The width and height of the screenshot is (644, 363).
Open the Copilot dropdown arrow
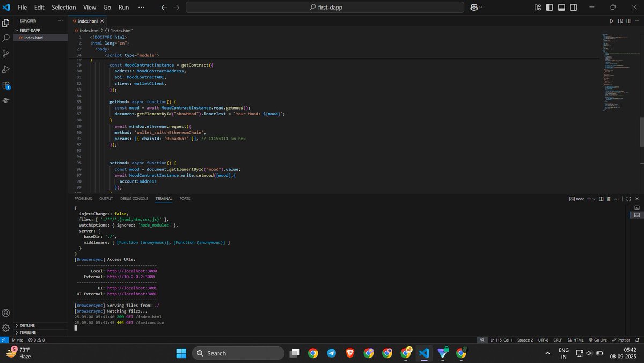tap(480, 8)
